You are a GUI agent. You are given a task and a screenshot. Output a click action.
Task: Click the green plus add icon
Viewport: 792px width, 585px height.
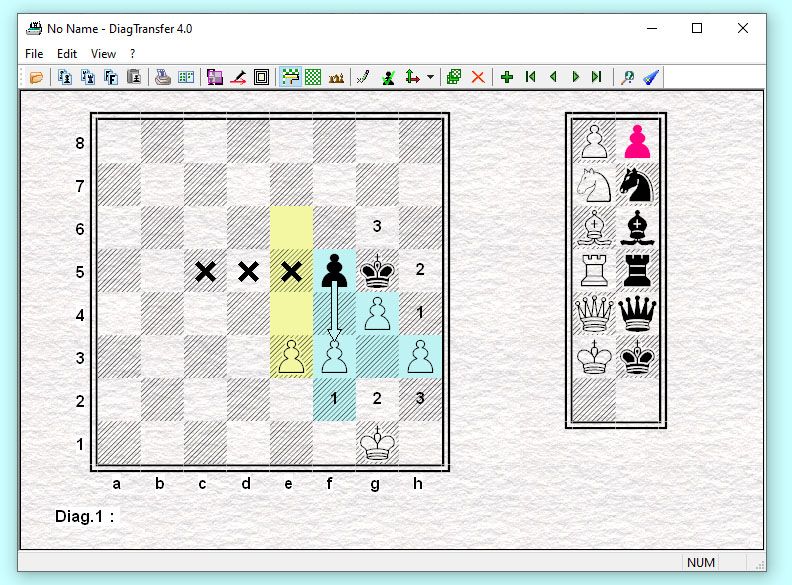click(x=507, y=77)
